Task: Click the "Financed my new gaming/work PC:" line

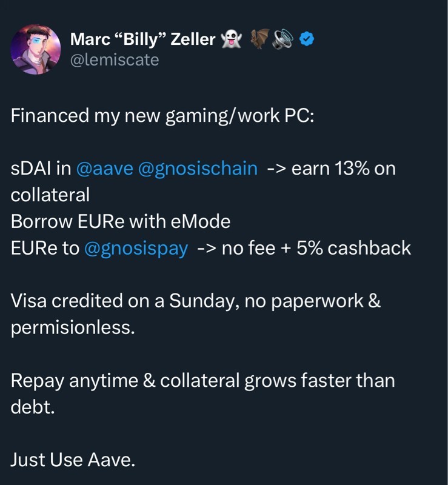Action: pos(162,115)
